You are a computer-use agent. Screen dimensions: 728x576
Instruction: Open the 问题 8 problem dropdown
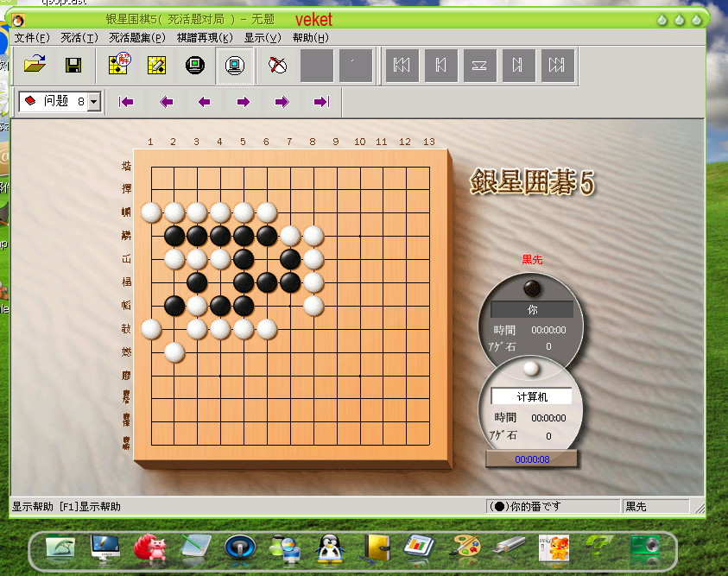coord(94,102)
